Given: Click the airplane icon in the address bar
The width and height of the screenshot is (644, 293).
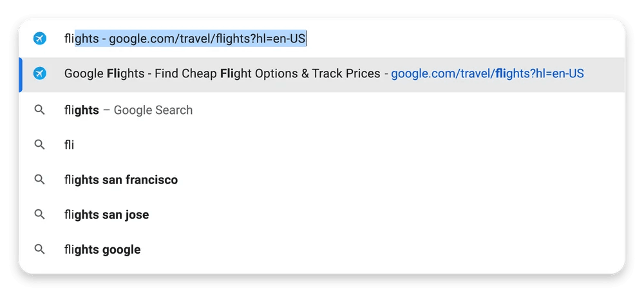Looking at the screenshot, I should click(40, 39).
